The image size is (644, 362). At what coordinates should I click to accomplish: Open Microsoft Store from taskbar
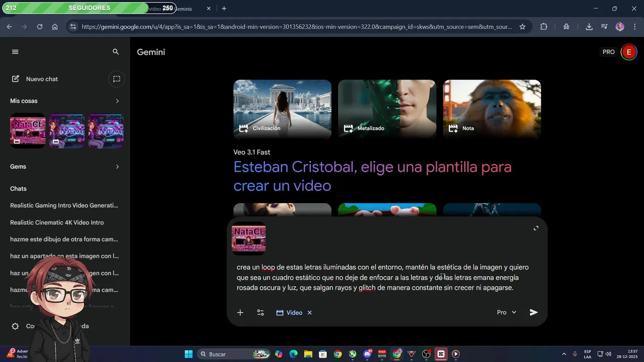323,354
